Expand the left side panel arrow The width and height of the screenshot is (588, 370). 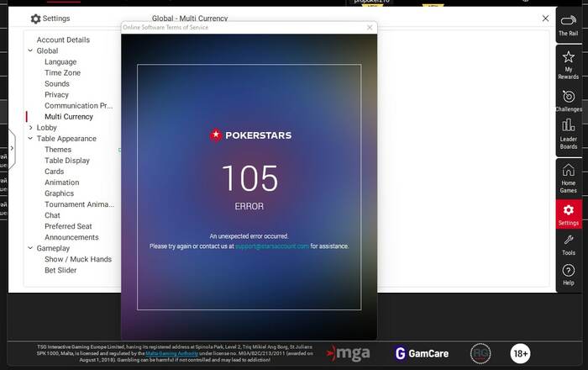12,148
